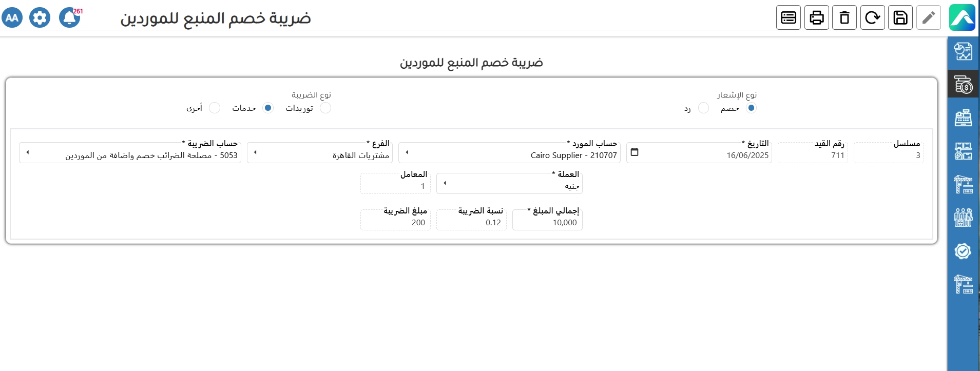Open the settings gear icon
Image resolution: width=980 pixels, height=371 pixels.
coord(40,18)
